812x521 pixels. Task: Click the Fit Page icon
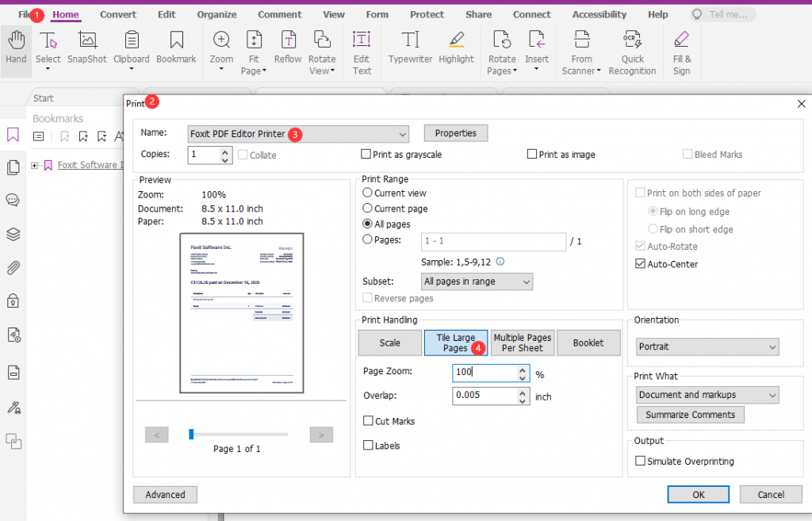(254, 41)
